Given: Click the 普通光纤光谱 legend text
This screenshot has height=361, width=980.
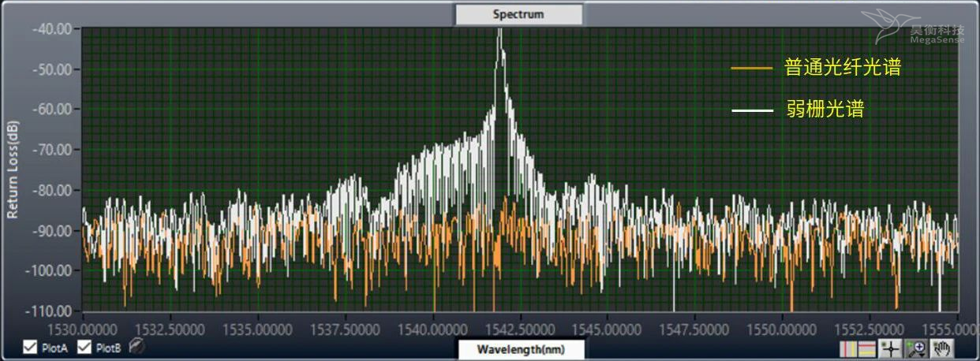Looking at the screenshot, I should point(843,69).
